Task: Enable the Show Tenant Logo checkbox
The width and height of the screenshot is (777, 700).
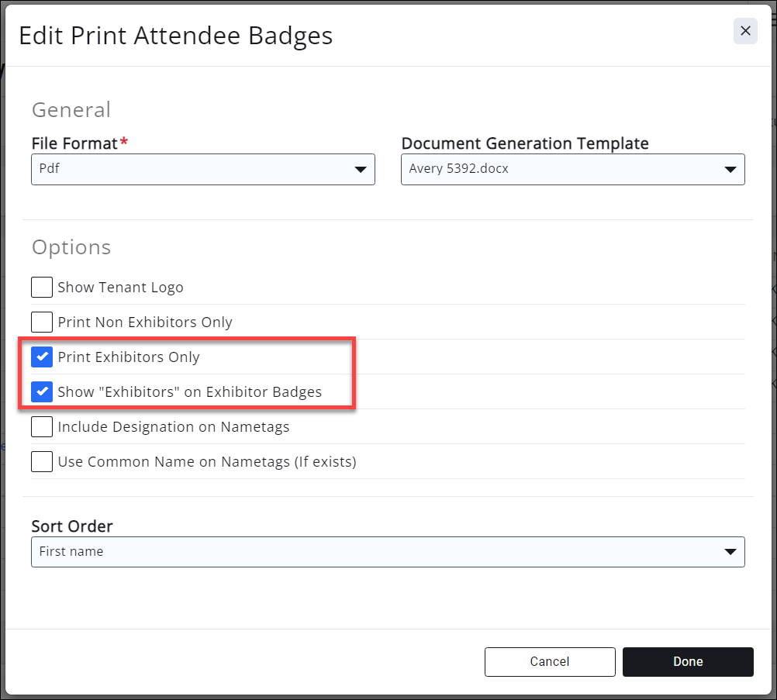Action: 42,288
